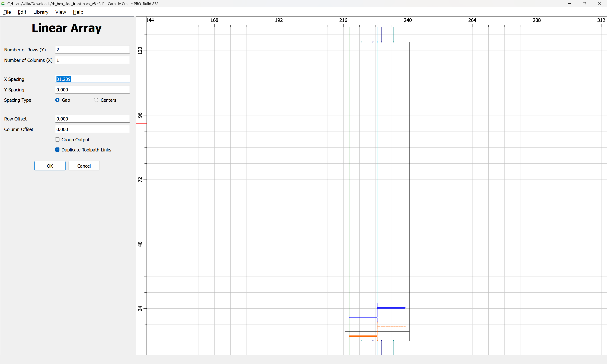Open the Library menu
The width and height of the screenshot is (607, 364).
41,12
